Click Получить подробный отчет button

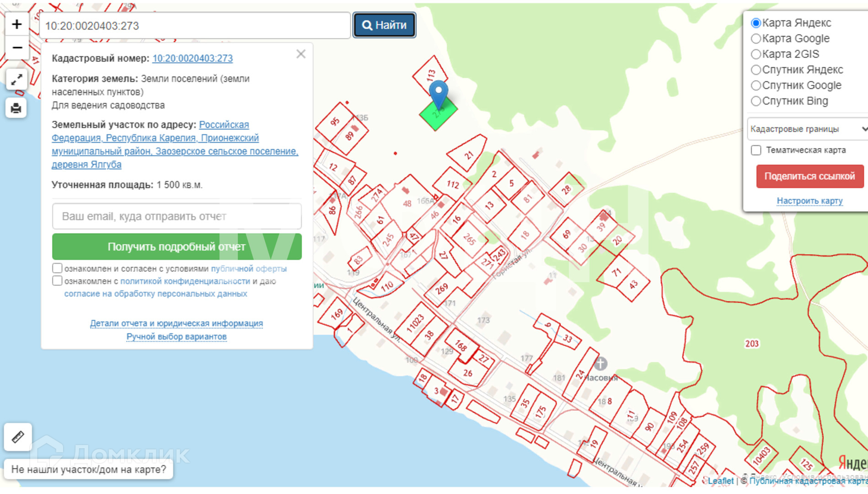click(177, 247)
